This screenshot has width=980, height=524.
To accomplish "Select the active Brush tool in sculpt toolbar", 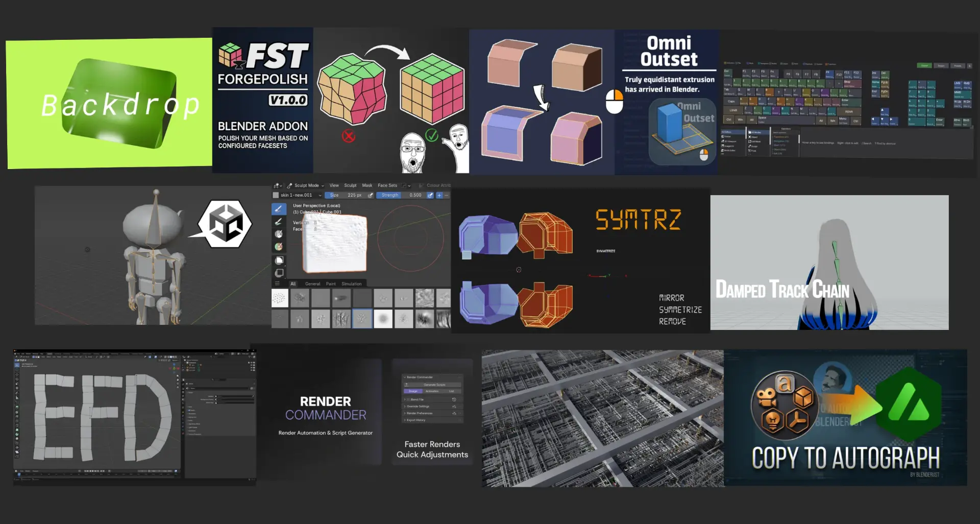I will click(279, 209).
